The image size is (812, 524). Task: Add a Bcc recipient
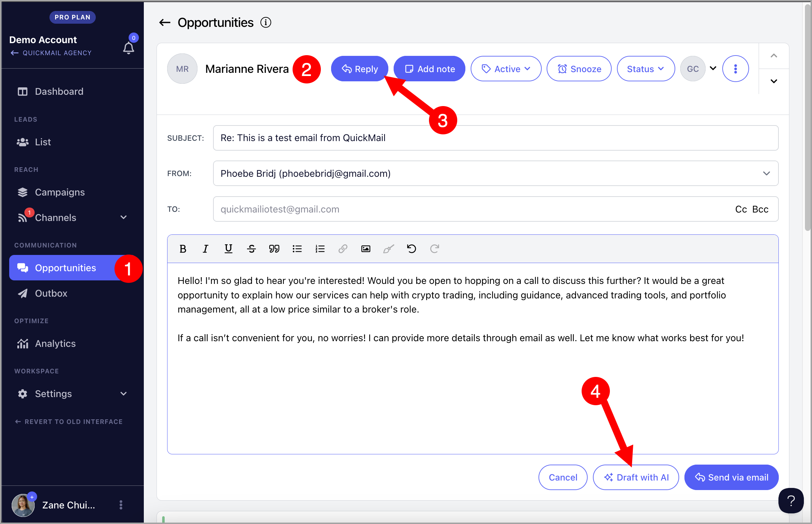pos(760,209)
